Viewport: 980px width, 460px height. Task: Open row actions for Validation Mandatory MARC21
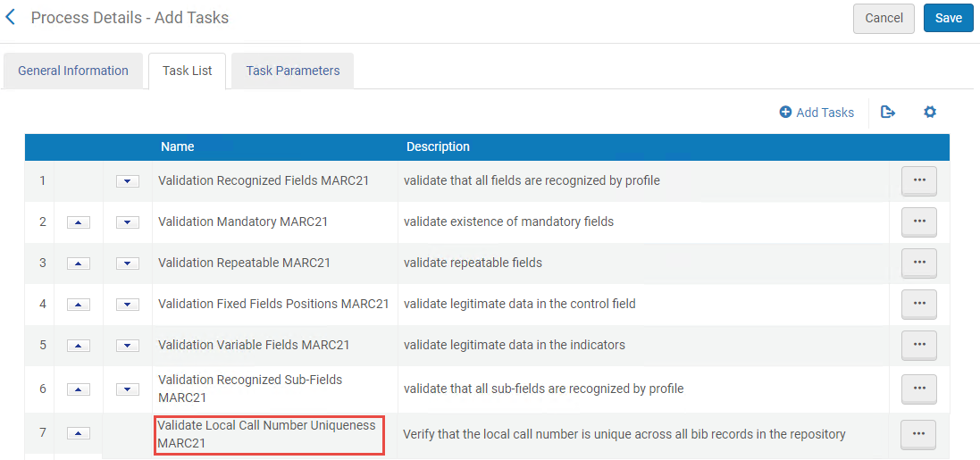918,222
